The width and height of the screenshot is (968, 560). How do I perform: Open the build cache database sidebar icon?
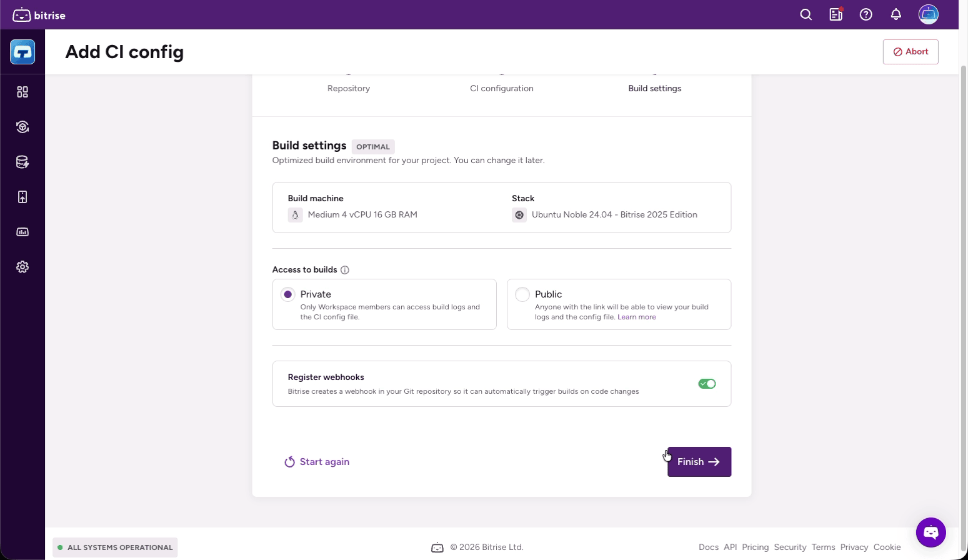[22, 162]
